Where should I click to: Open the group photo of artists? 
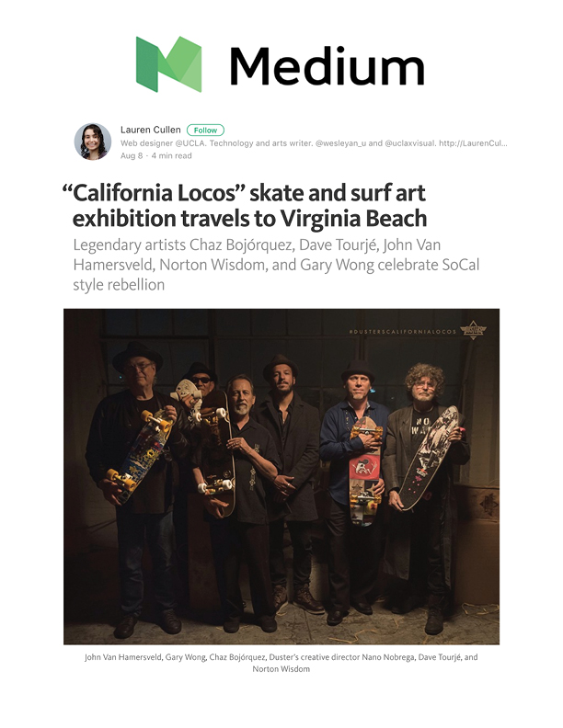tap(281, 476)
